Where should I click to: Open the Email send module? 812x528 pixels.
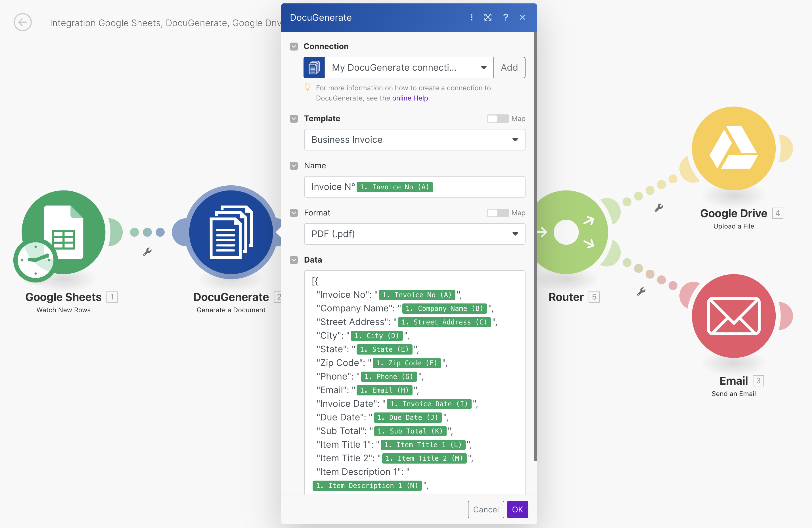734,316
